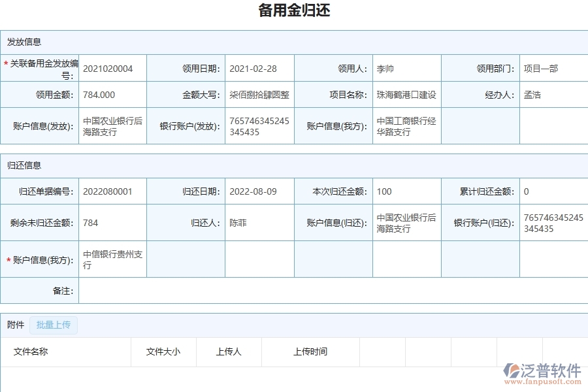The width and height of the screenshot is (588, 392).
Task: Click the 文件大小 column header
Action: tap(163, 351)
